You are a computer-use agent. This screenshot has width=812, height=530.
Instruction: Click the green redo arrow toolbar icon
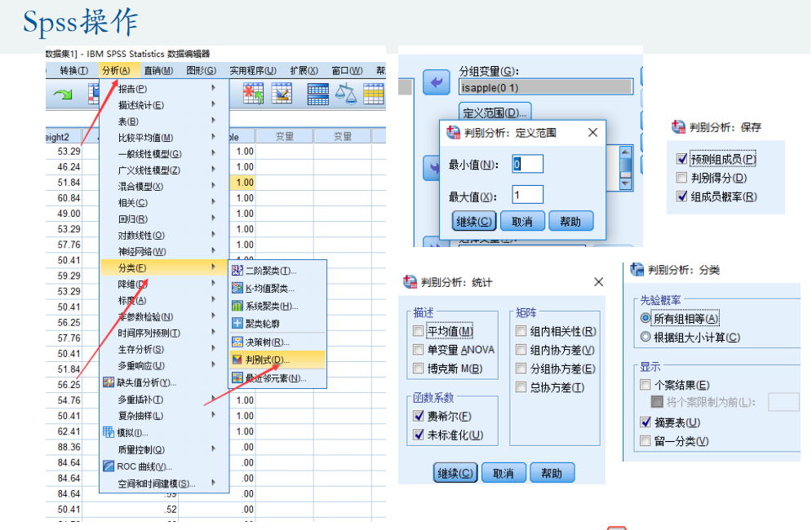point(63,95)
